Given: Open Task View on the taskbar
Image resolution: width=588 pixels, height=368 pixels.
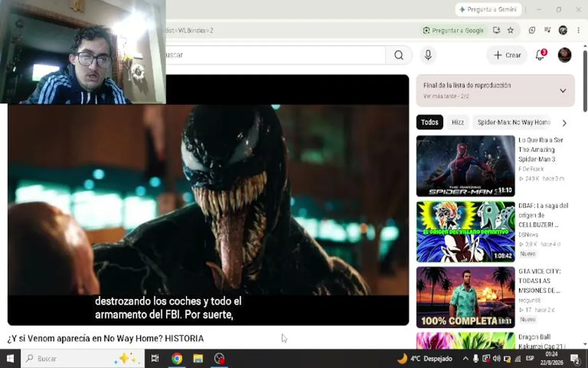Looking at the screenshot, I should (x=155, y=359).
